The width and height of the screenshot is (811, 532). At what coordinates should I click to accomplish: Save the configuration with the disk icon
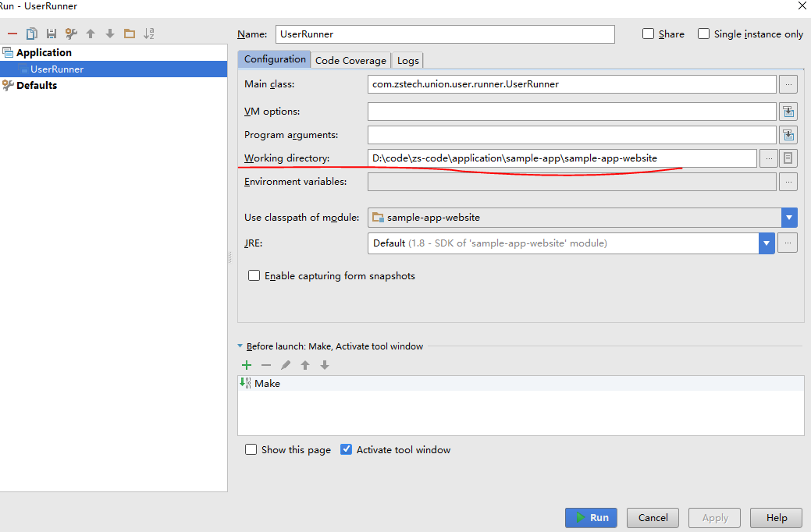[x=52, y=34]
